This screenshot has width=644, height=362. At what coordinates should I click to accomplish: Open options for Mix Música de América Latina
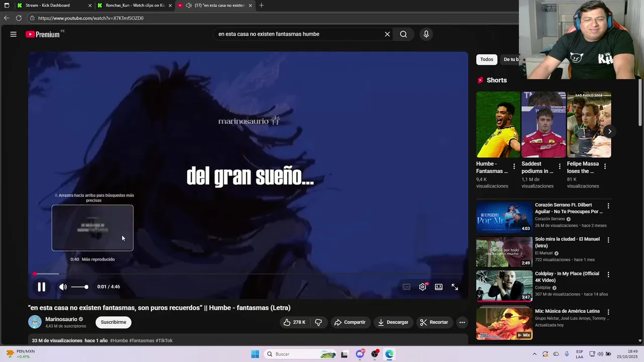[608, 312]
